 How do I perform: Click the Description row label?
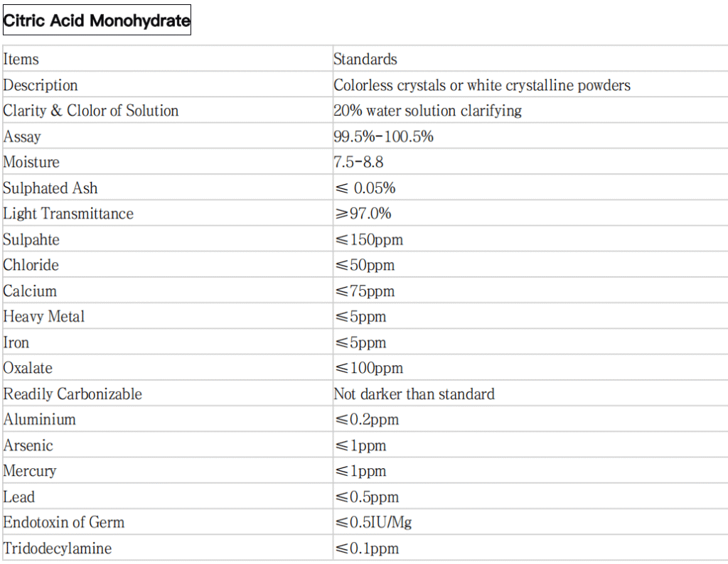pyautogui.click(x=41, y=85)
